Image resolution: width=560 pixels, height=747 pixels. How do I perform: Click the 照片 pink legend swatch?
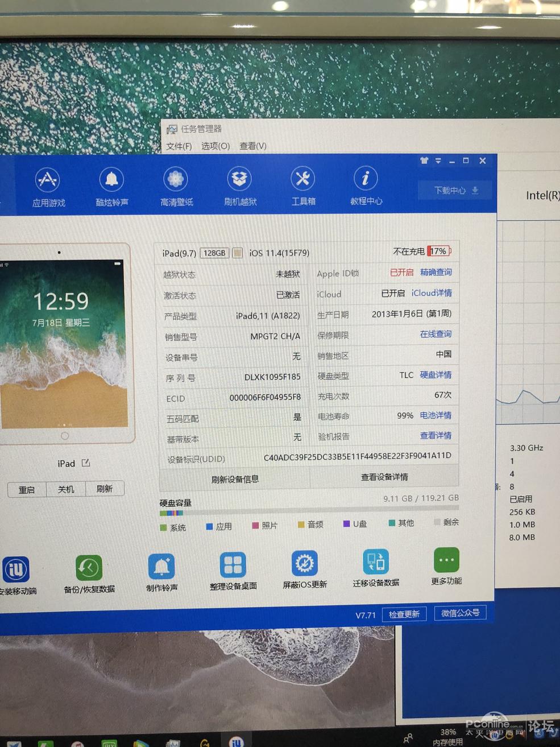pos(255,526)
